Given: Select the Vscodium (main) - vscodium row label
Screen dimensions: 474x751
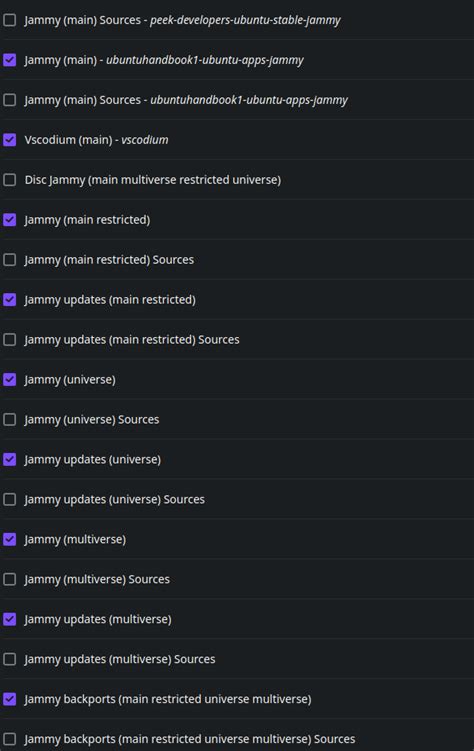Looking at the screenshot, I should [x=96, y=140].
